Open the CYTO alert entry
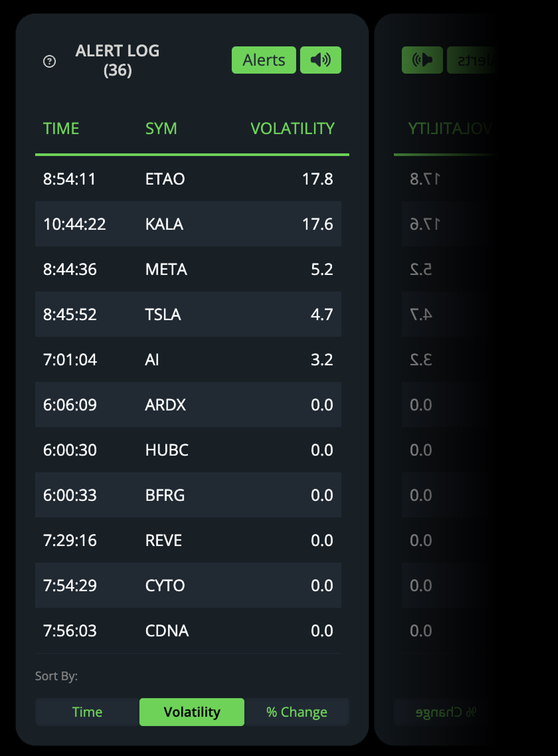This screenshot has width=558, height=756. 188,586
